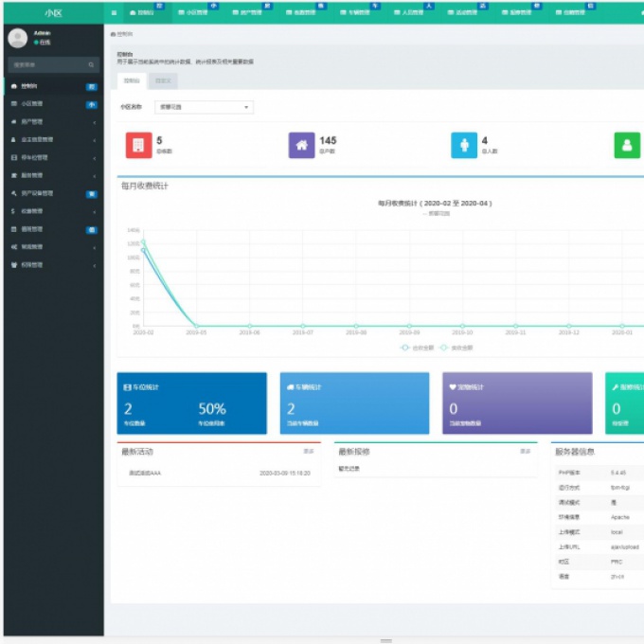The width and height of the screenshot is (644, 644).
Task: Click the search magnifier icon in sidebar
Action: point(91,65)
